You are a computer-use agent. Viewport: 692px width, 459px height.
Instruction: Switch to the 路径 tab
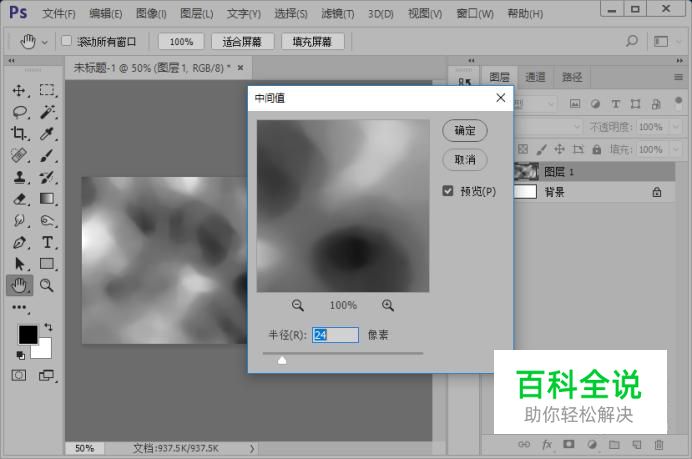[572, 77]
